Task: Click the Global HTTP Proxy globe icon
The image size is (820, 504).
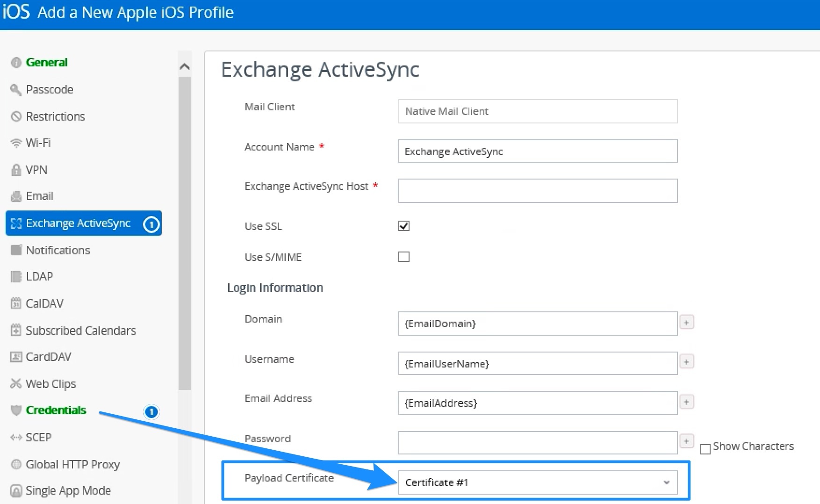Action: [x=16, y=464]
